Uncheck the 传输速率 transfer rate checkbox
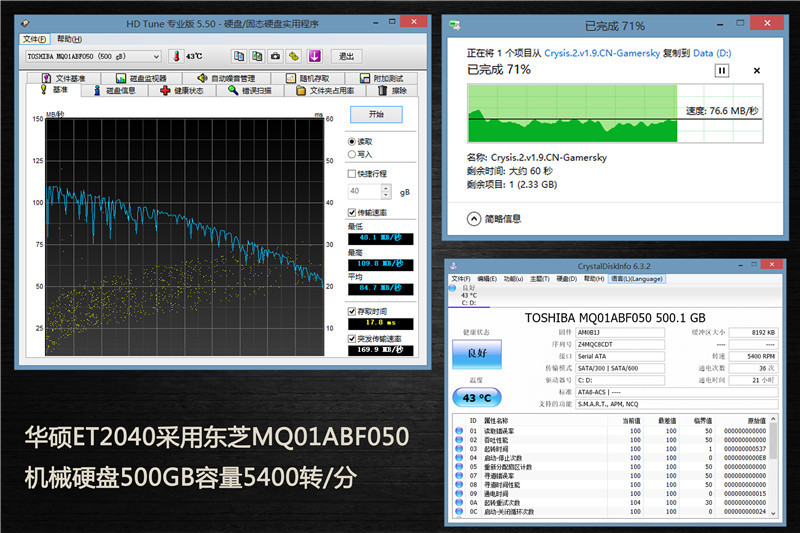800x533 pixels. coord(351,212)
